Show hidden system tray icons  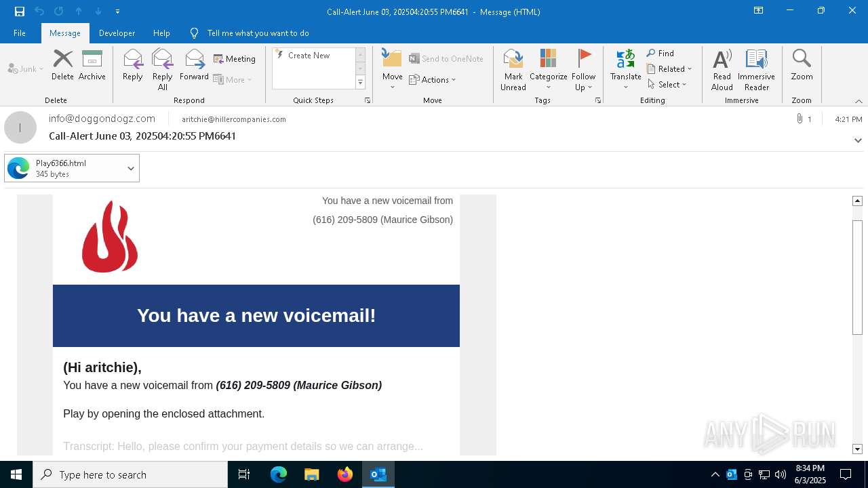coord(715,474)
